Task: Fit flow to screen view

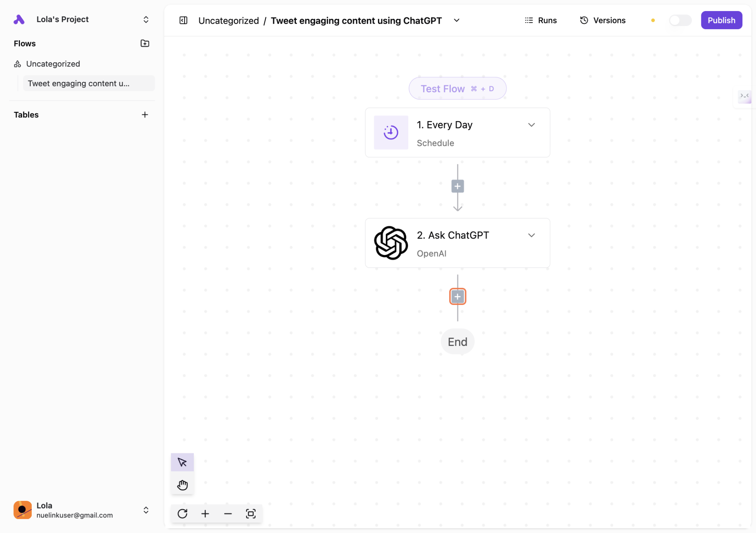Action: pos(251,513)
